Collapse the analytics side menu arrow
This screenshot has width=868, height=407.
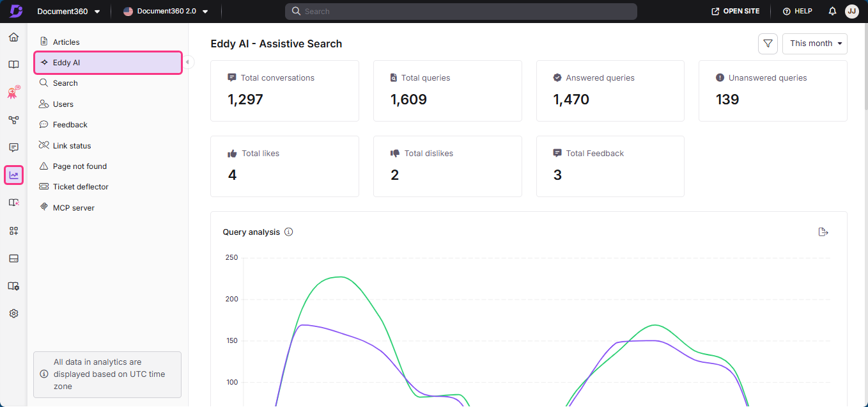point(188,62)
